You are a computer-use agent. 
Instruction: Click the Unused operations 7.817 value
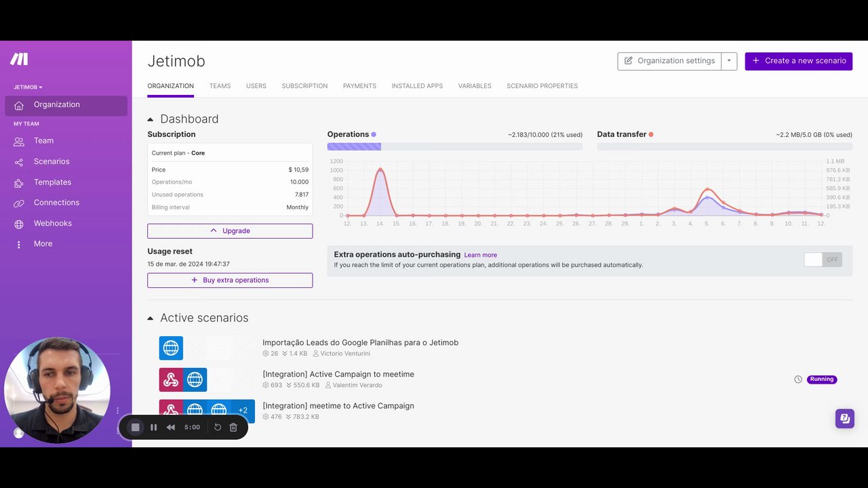coord(302,195)
